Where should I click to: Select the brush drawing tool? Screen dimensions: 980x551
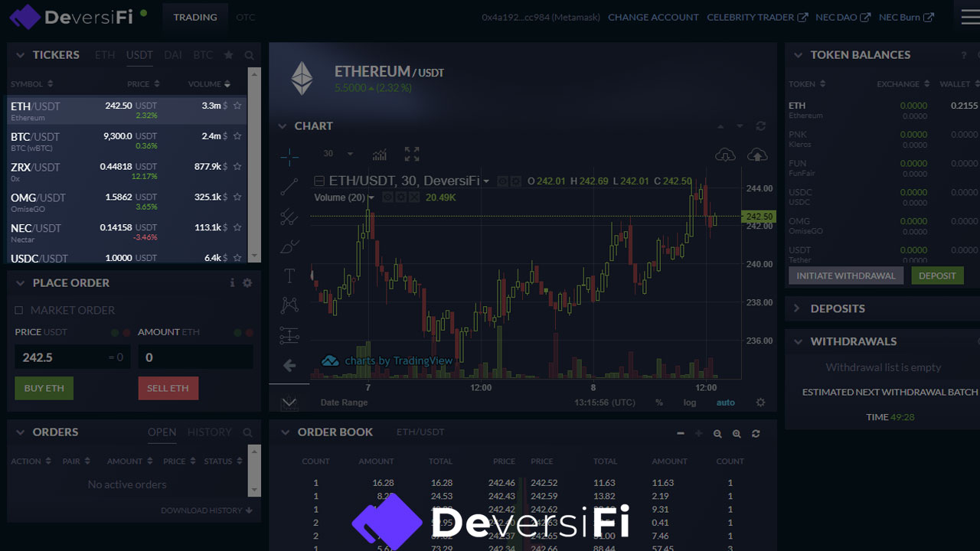point(289,246)
